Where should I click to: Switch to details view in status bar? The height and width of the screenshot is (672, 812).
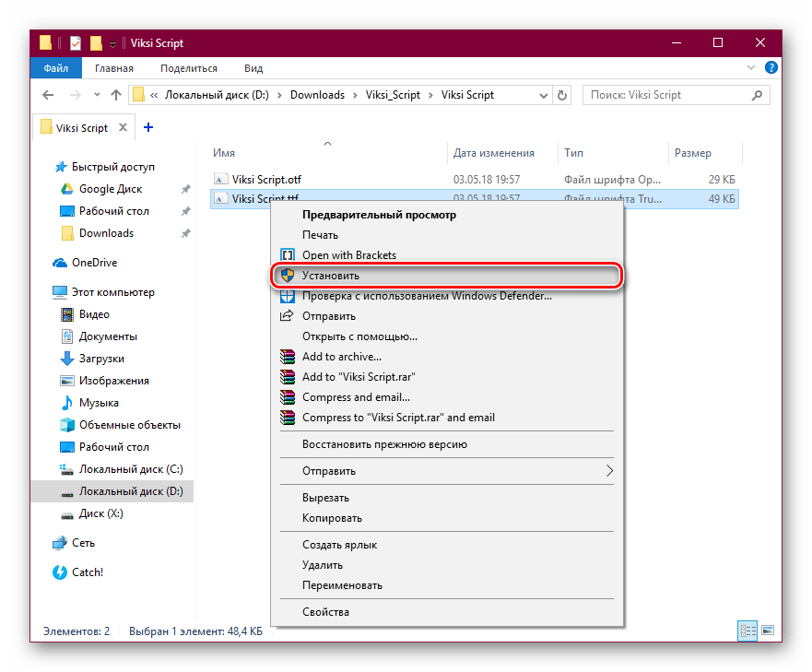point(747,631)
